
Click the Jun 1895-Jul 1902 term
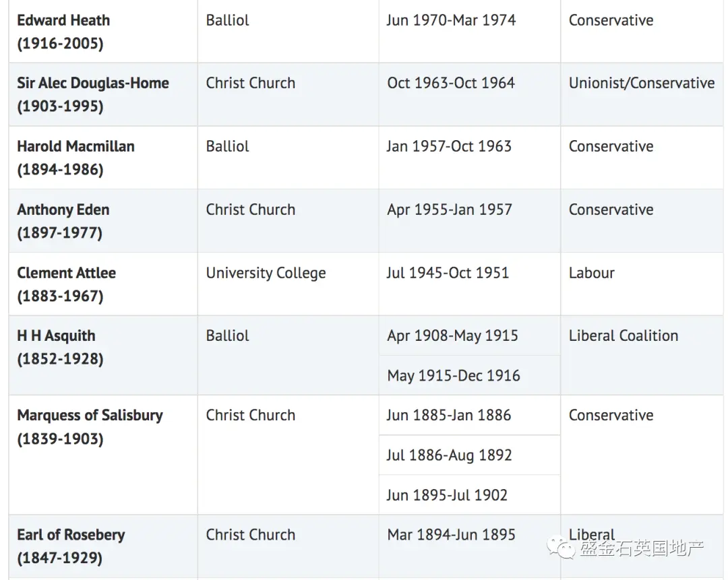(447, 495)
